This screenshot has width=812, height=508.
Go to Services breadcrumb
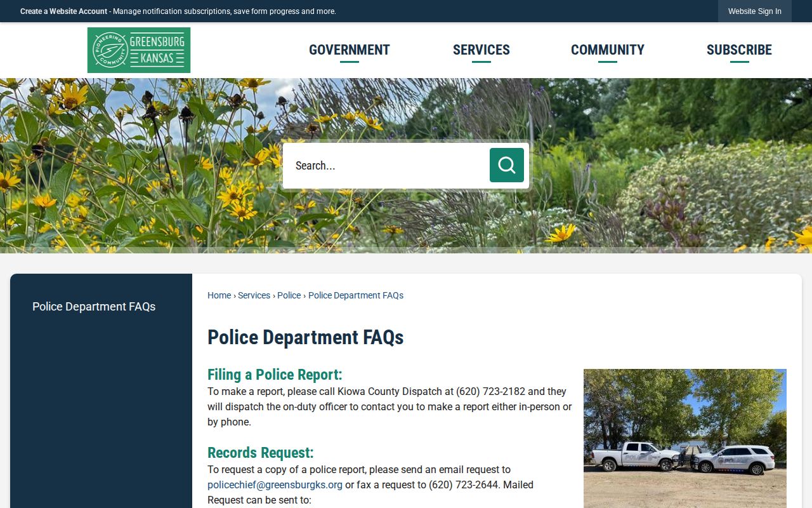coord(254,295)
